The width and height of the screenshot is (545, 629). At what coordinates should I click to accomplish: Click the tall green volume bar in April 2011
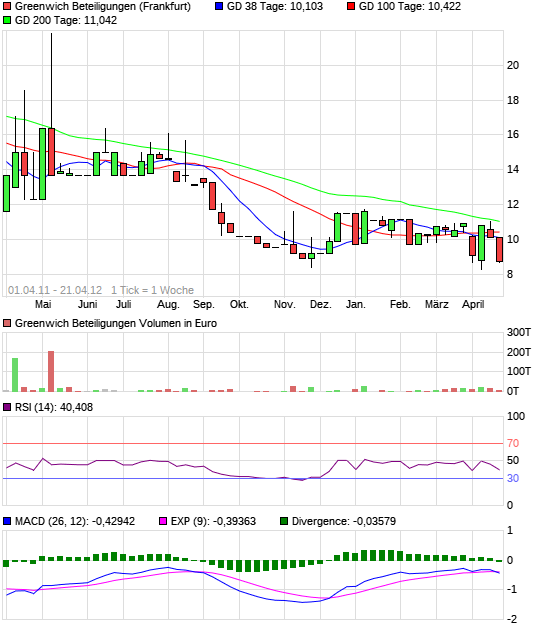tap(15, 375)
